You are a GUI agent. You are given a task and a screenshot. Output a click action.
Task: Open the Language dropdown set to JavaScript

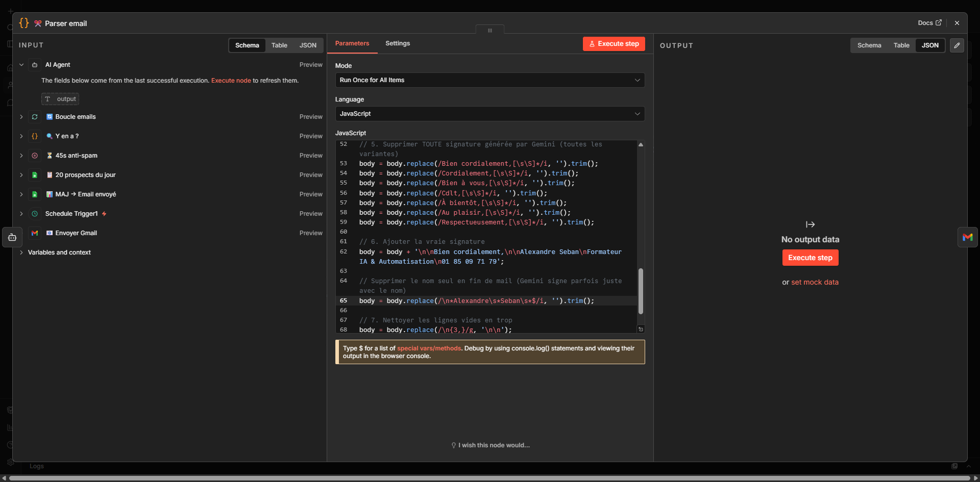click(x=489, y=113)
